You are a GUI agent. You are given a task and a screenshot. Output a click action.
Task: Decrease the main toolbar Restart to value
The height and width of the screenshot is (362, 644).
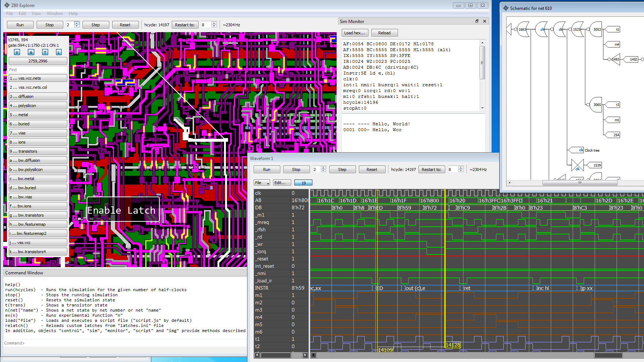coord(214,26)
